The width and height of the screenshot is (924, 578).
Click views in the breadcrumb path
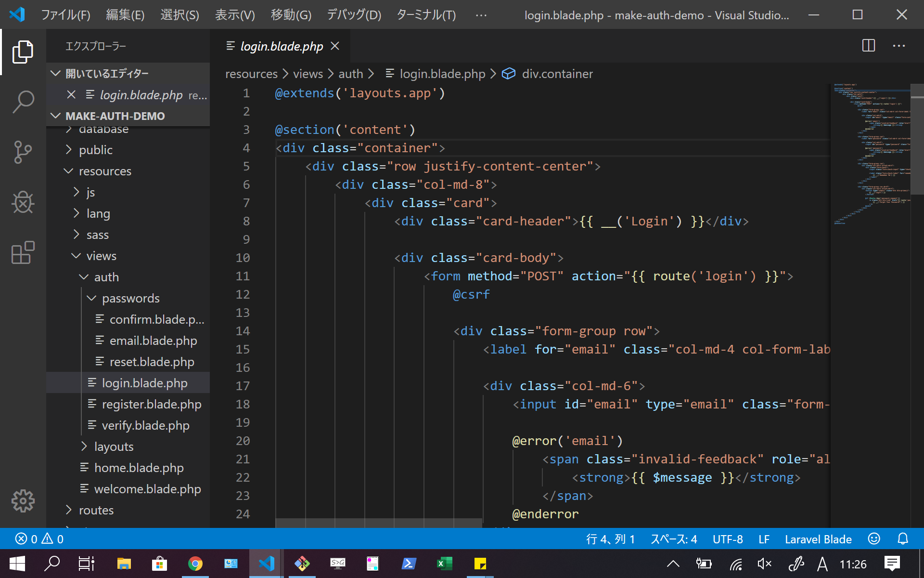[x=308, y=74]
